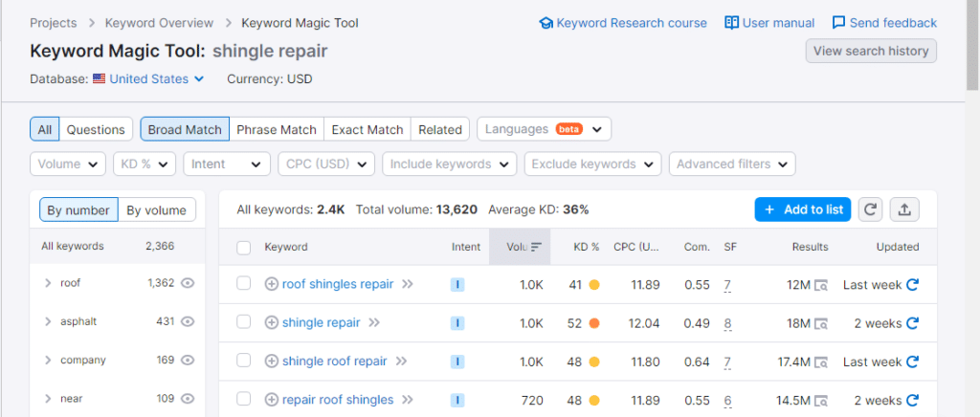Toggle eye icon for company group

188,361
